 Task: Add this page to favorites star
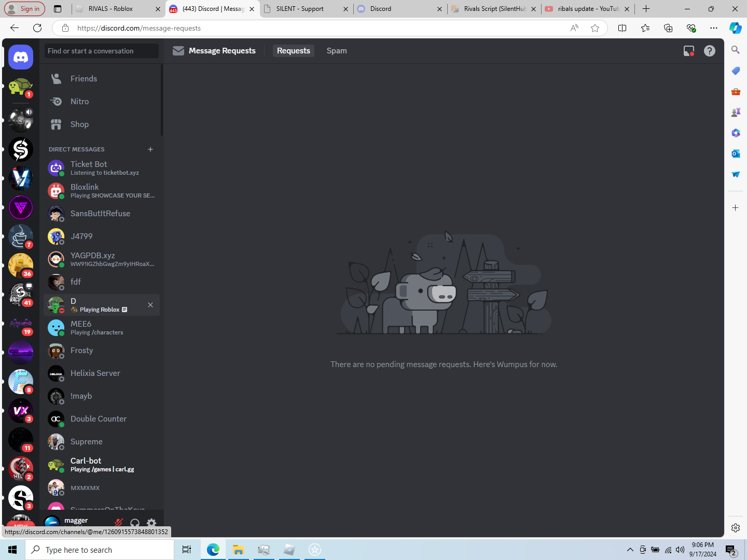595,28
